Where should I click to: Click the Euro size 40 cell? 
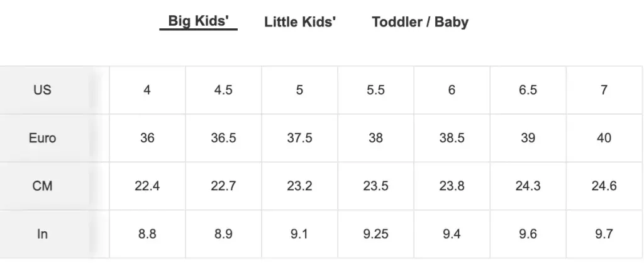tap(604, 138)
